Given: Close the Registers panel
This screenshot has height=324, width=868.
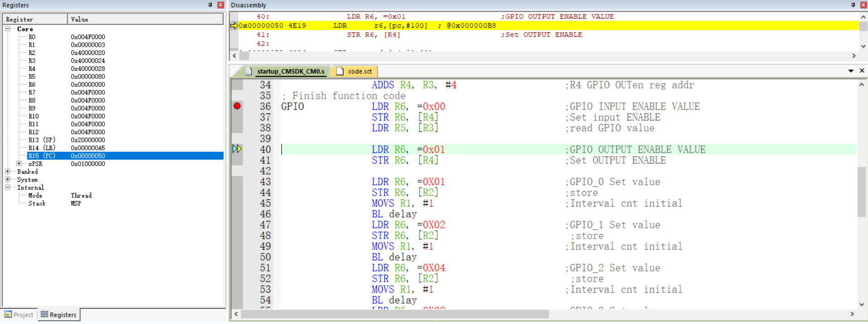Looking at the screenshot, I should (221, 5).
